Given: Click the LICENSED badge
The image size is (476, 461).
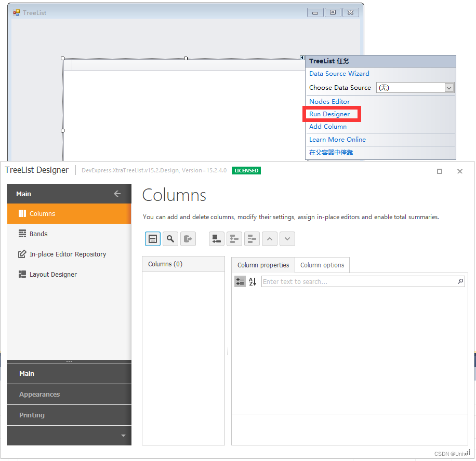Looking at the screenshot, I should tap(246, 170).
